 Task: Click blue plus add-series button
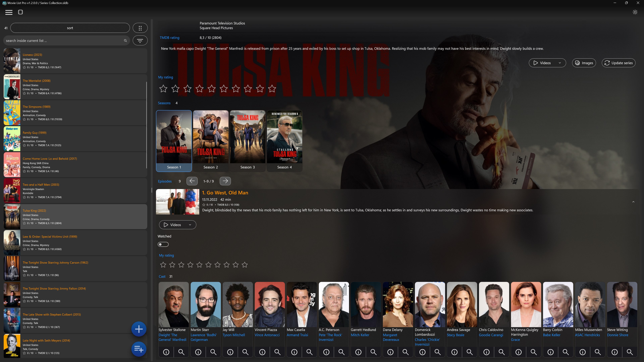coord(139,329)
